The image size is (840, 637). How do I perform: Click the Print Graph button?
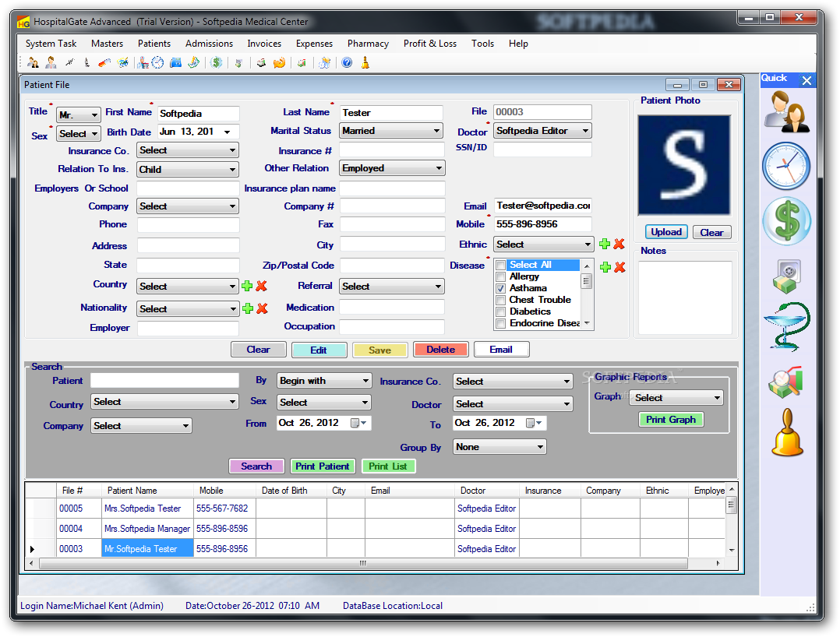(x=671, y=420)
